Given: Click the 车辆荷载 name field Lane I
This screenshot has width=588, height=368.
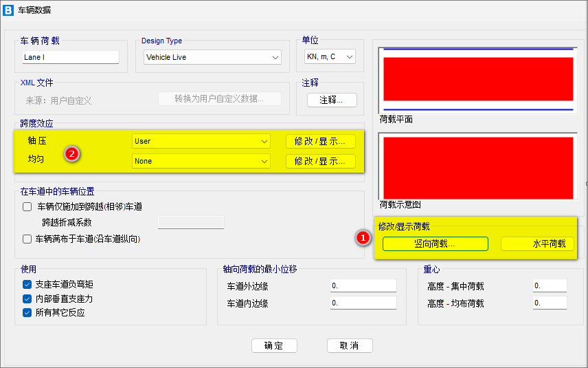Looking at the screenshot, I should pos(70,58).
